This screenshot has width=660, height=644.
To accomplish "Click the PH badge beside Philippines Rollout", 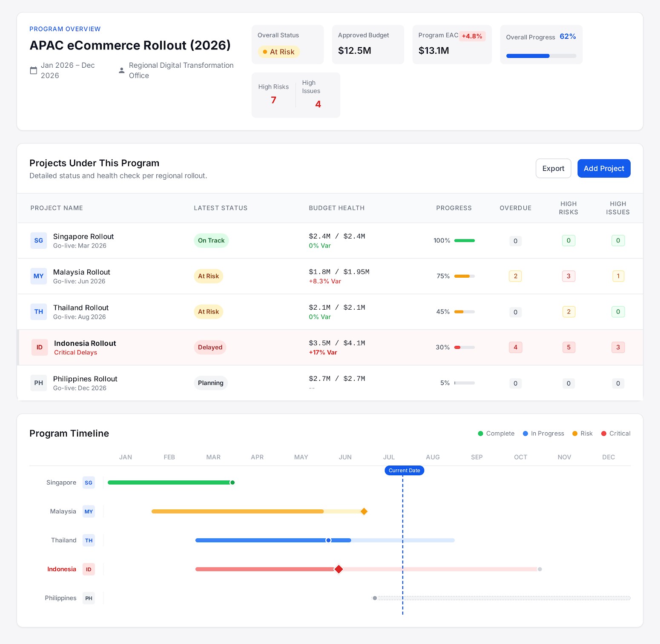I will click(x=38, y=383).
